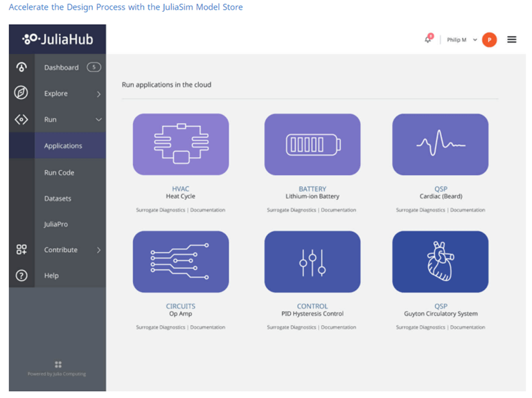Click the HVAC heading link

(181, 189)
